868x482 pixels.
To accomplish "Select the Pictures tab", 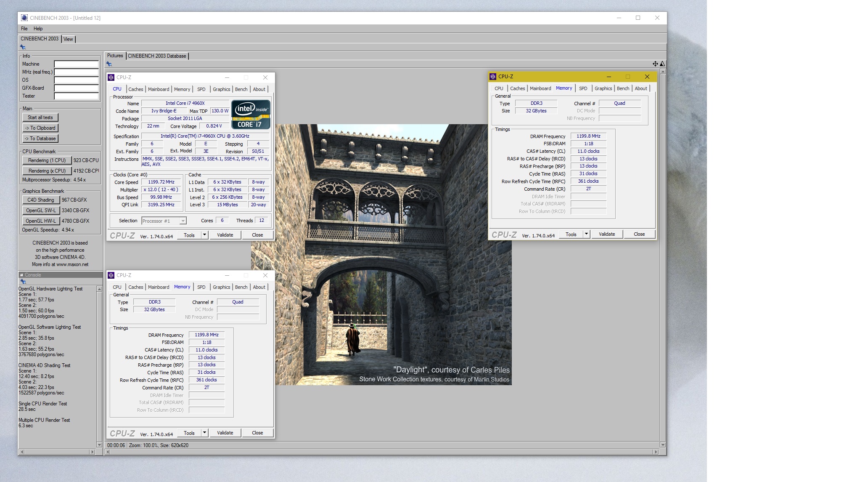I will pos(115,56).
